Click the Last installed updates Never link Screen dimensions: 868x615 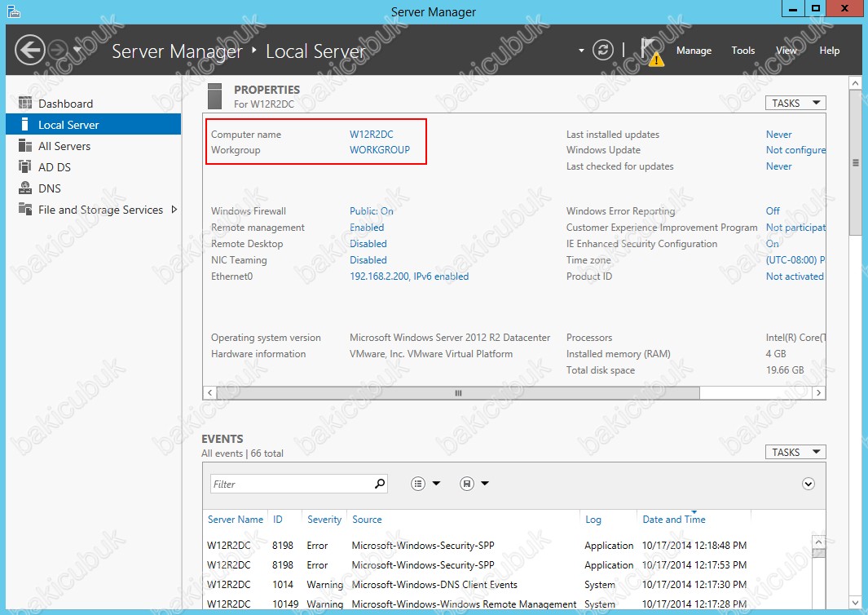[x=779, y=134]
